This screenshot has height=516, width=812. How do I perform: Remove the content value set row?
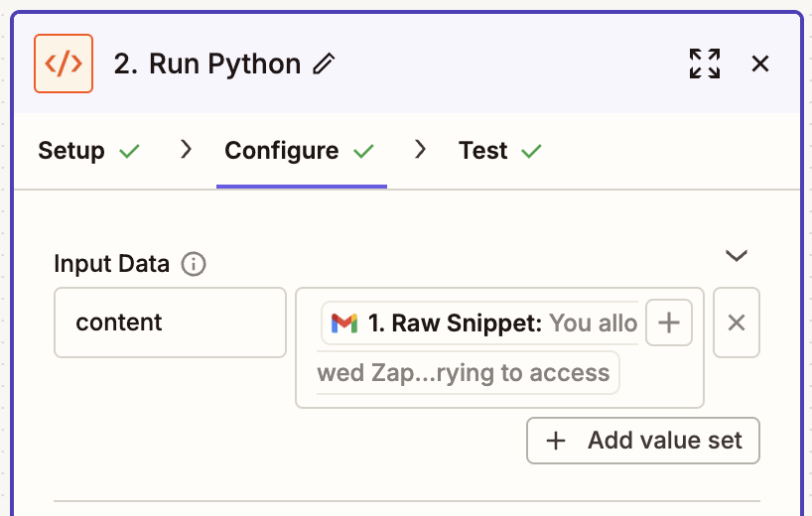coord(737,322)
